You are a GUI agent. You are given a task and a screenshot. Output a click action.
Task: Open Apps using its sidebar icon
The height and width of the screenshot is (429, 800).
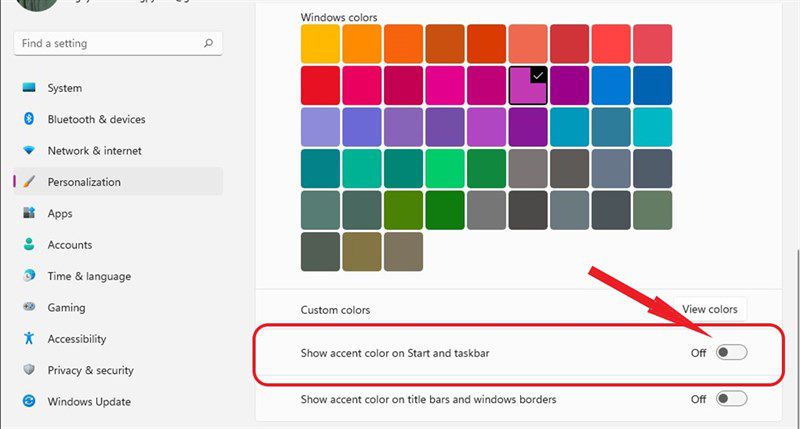(29, 213)
